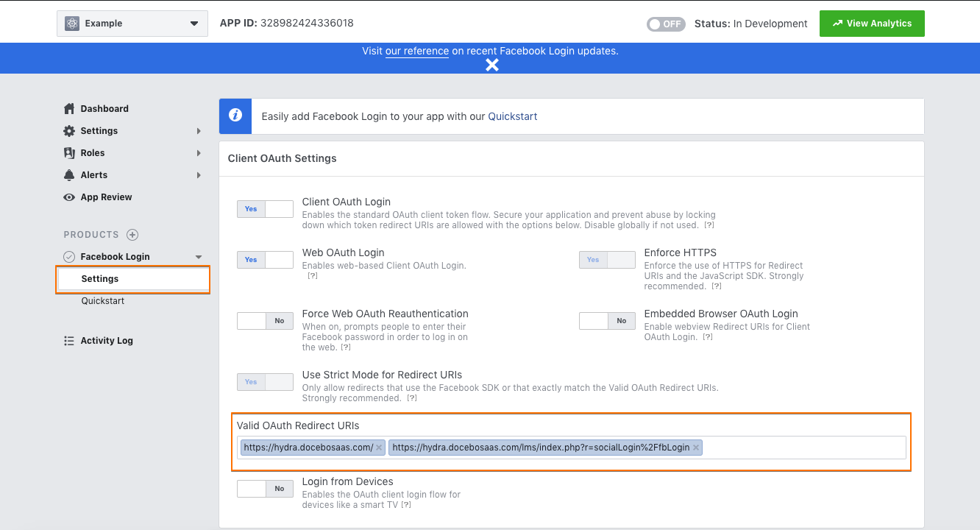Open Settings item in main sidebar

(x=99, y=130)
